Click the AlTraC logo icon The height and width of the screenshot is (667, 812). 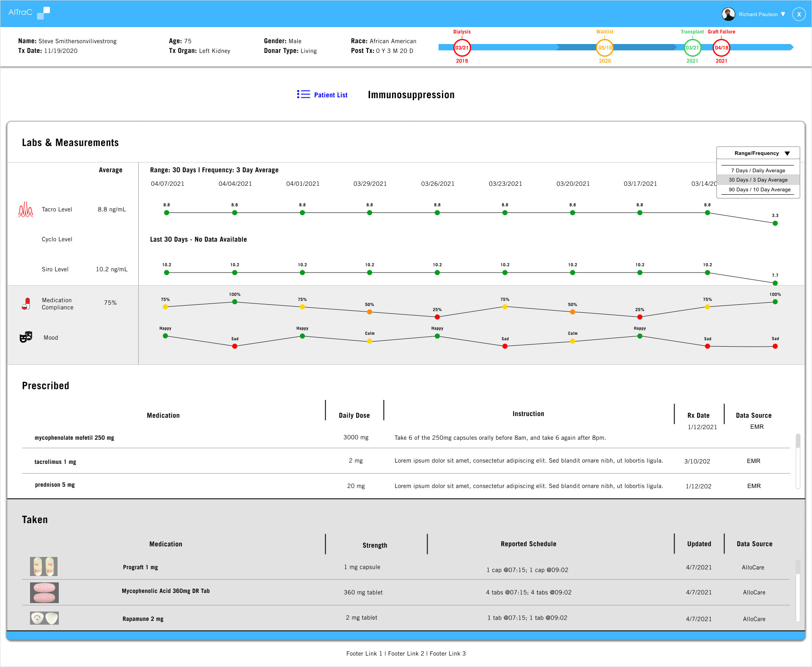tap(44, 13)
